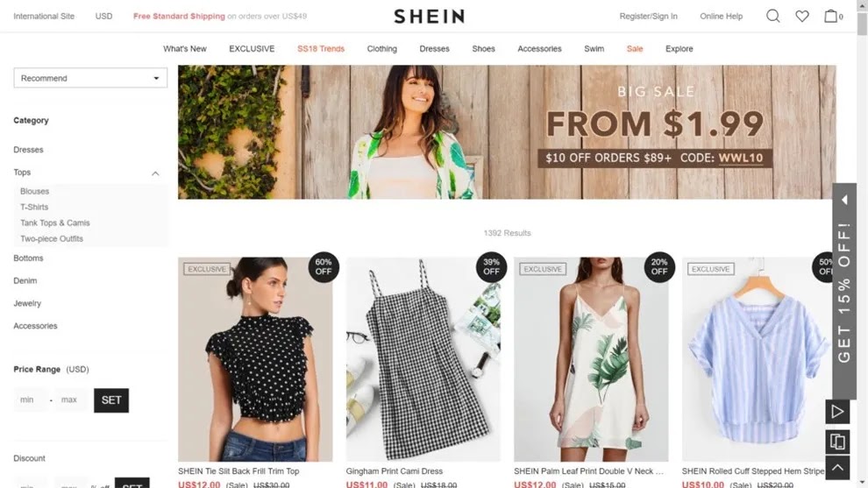Click the play video icon on right edge

pos(837,412)
